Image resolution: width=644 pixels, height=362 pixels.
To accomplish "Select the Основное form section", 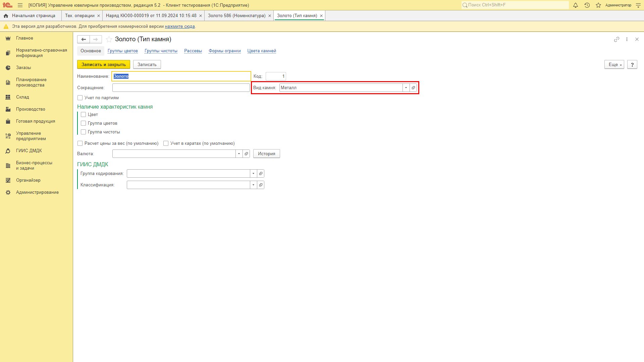I will coord(91,51).
